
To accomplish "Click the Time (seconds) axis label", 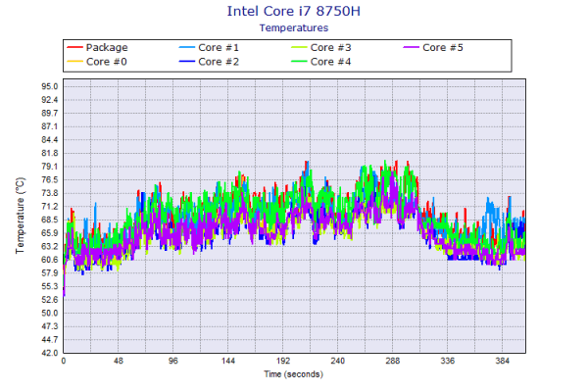I will coord(293,374).
